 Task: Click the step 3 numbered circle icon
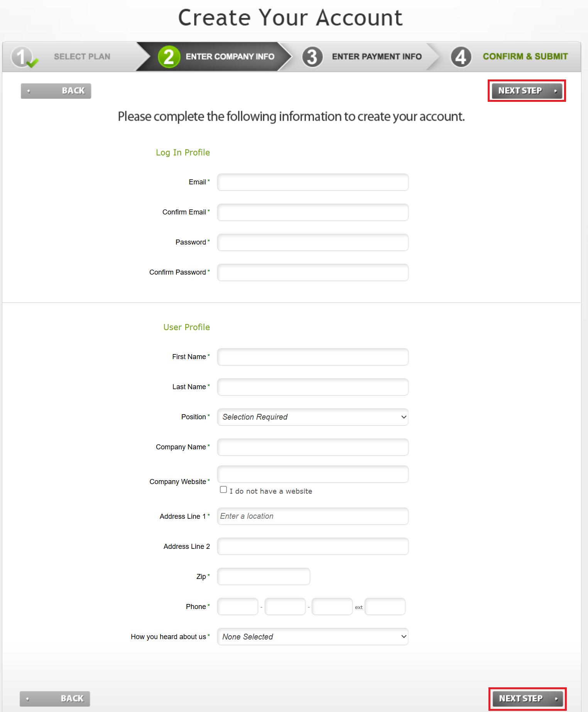pyautogui.click(x=312, y=56)
